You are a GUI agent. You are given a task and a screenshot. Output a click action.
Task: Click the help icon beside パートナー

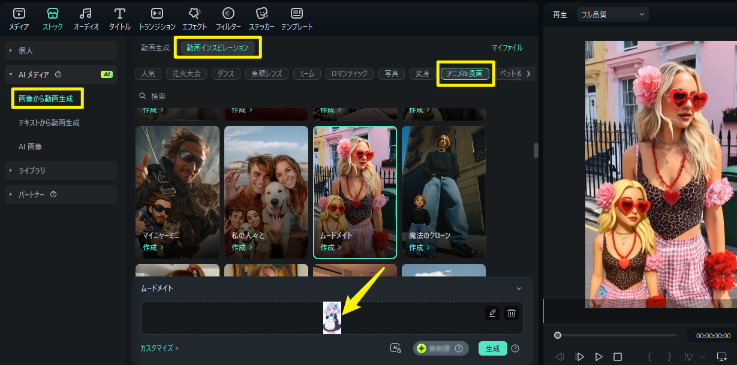53,194
